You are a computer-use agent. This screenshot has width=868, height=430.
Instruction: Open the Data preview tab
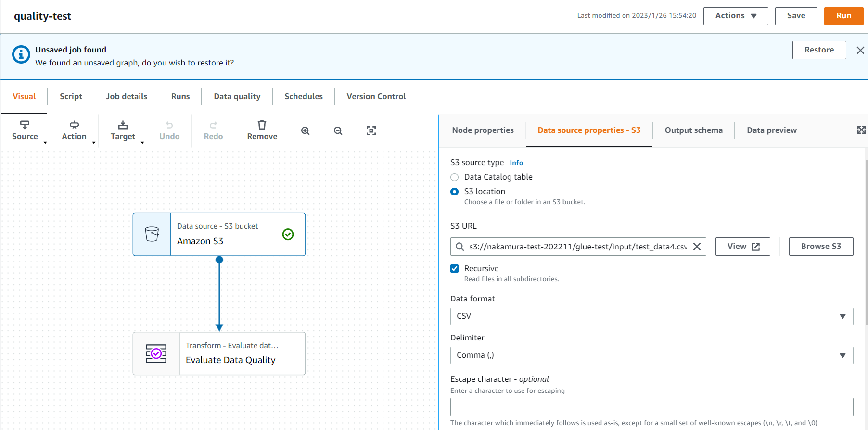[x=772, y=130]
